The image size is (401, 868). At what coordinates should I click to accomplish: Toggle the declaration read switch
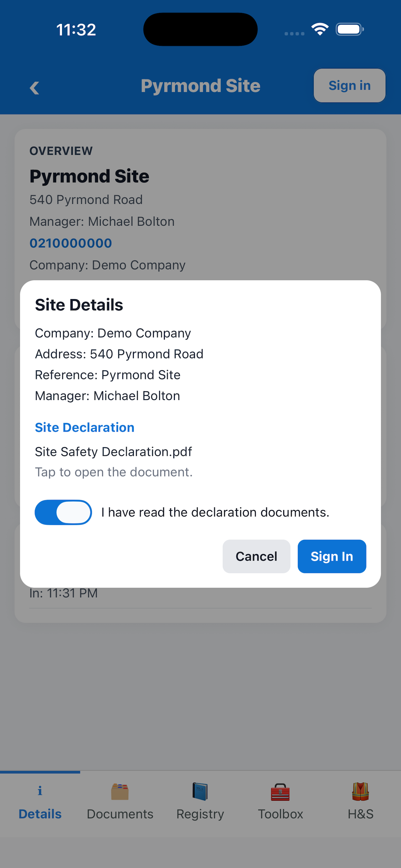63,512
